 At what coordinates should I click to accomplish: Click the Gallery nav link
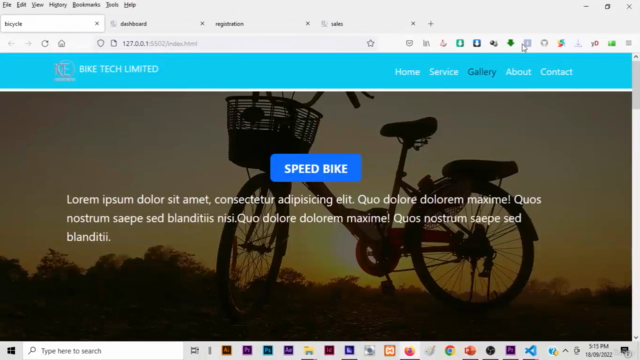click(482, 72)
